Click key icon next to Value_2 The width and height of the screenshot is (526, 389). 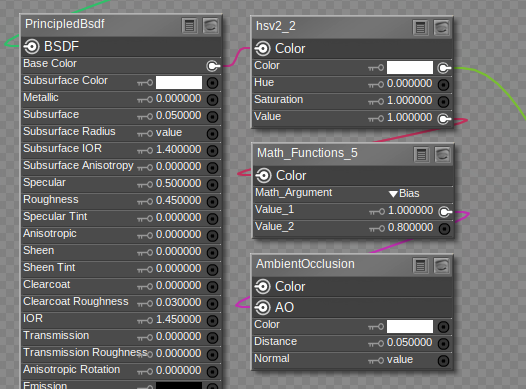tap(377, 229)
